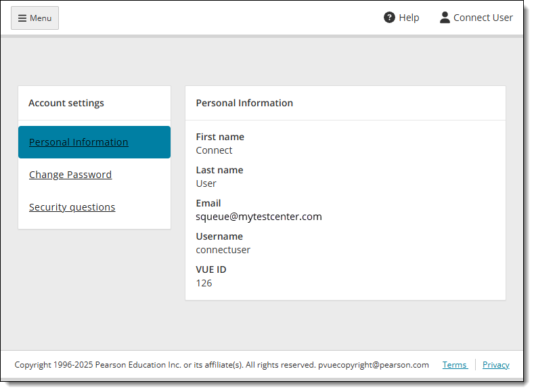
Task: Open Change Password settings
Action: 70,175
